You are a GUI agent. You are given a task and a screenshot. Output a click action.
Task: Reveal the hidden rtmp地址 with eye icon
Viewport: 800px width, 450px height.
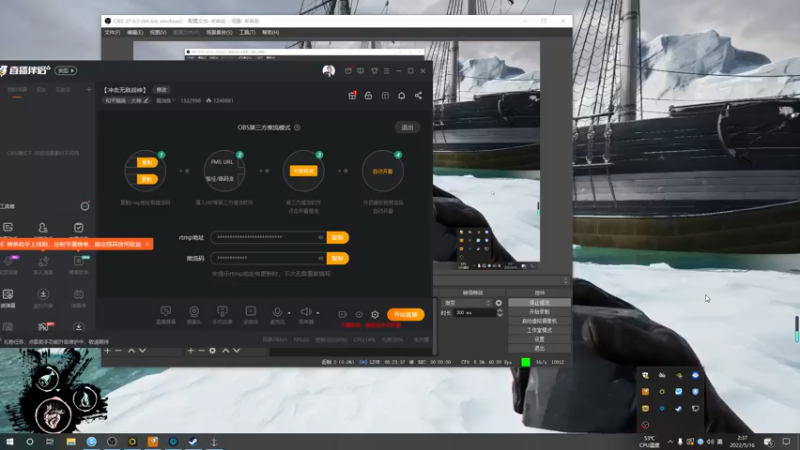pos(321,237)
